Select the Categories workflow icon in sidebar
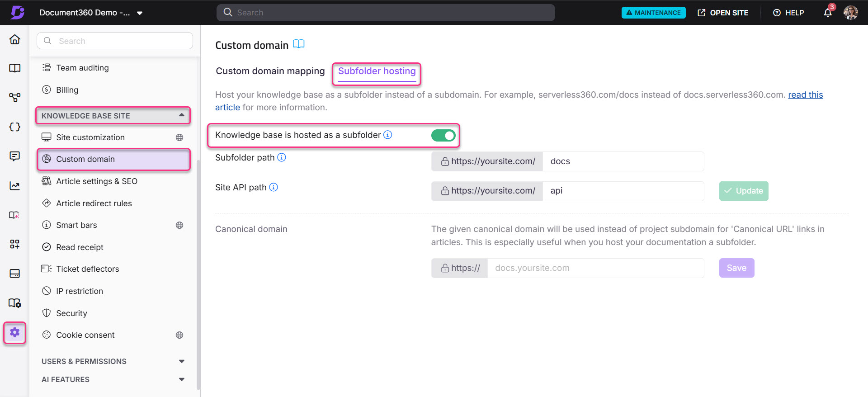The width and height of the screenshot is (868, 397). [x=14, y=97]
